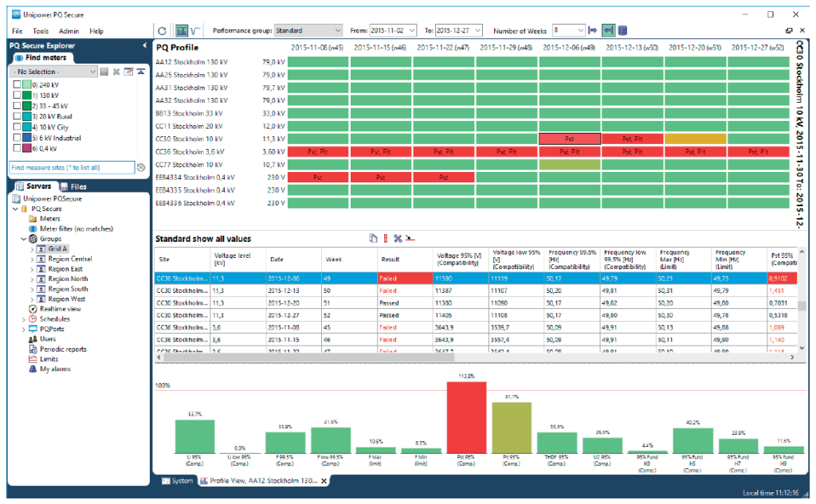
Task: Open the Performance group dropdown
Action: 337,30
